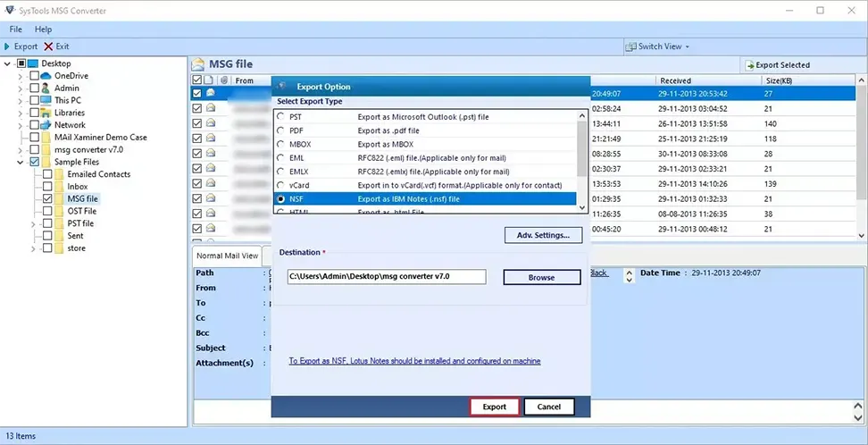Image resolution: width=868 pixels, height=445 pixels.
Task: Click the Desktop icon in tree
Action: (x=33, y=63)
